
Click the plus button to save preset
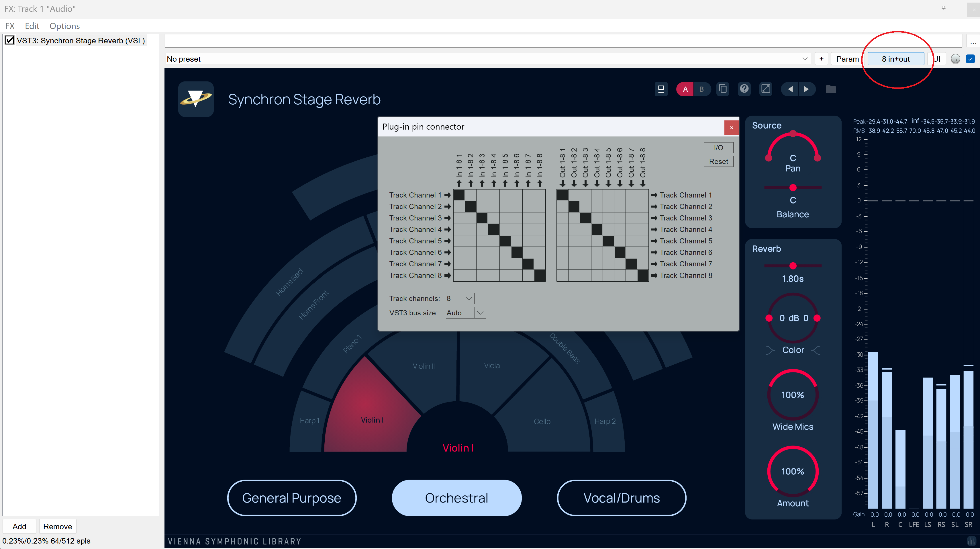coord(821,59)
